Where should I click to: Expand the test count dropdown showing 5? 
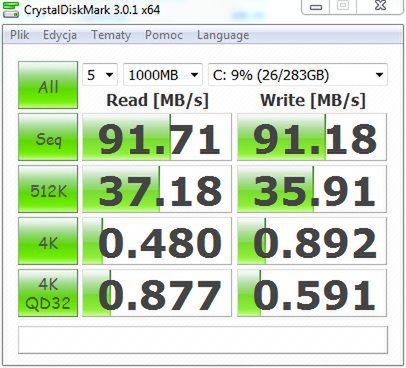tap(100, 75)
